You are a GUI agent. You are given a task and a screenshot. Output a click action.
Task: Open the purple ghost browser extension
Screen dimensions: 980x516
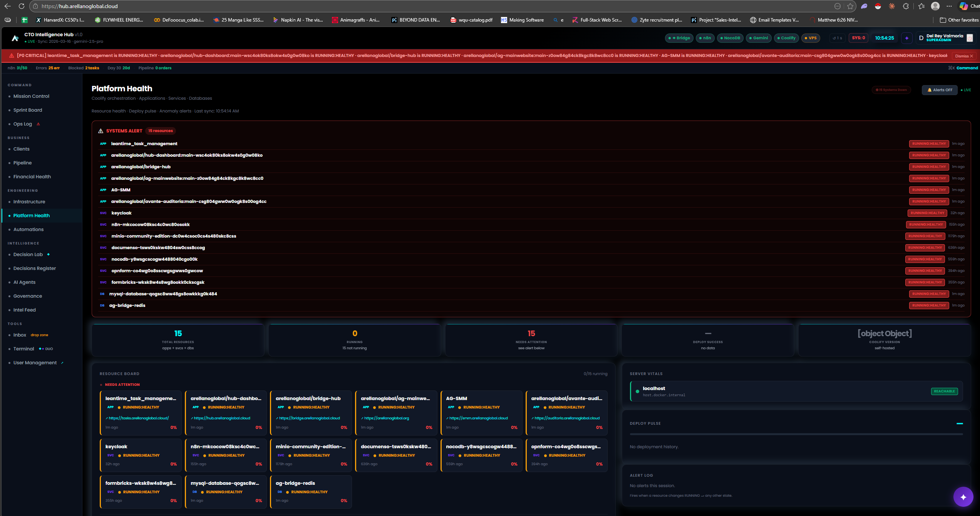(x=864, y=6)
